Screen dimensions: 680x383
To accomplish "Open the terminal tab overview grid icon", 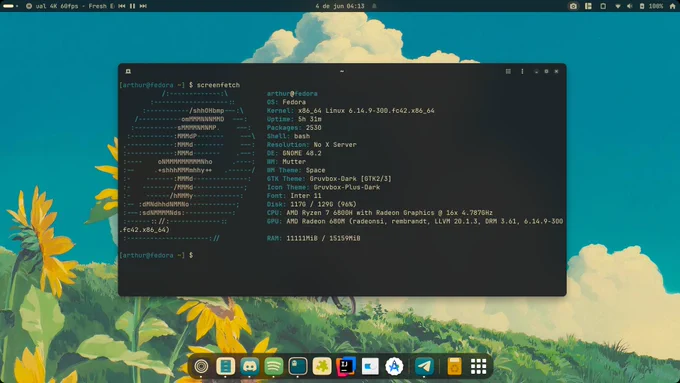I will coord(508,71).
